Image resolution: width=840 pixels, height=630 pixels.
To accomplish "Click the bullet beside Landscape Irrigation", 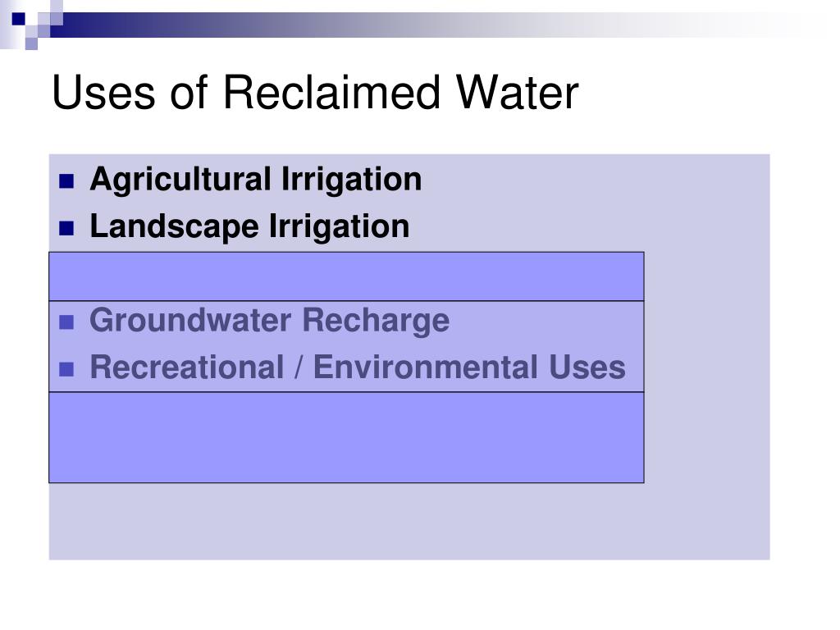I will pos(66,229).
